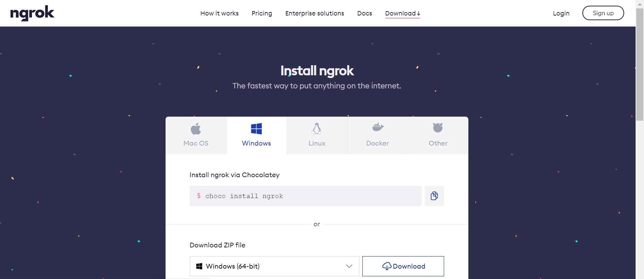Open the Windows (64-bit) dropdown

(x=274, y=266)
